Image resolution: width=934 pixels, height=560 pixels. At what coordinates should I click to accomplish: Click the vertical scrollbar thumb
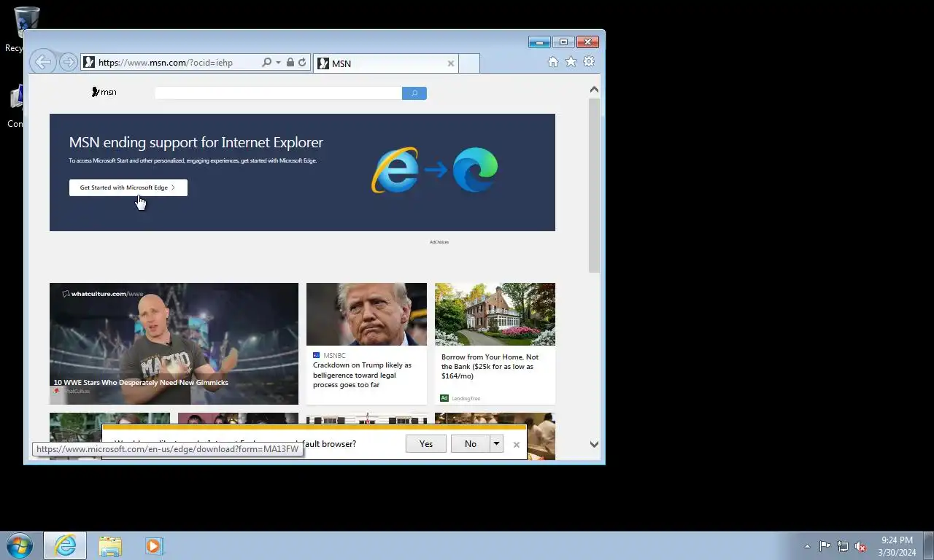[x=594, y=185]
